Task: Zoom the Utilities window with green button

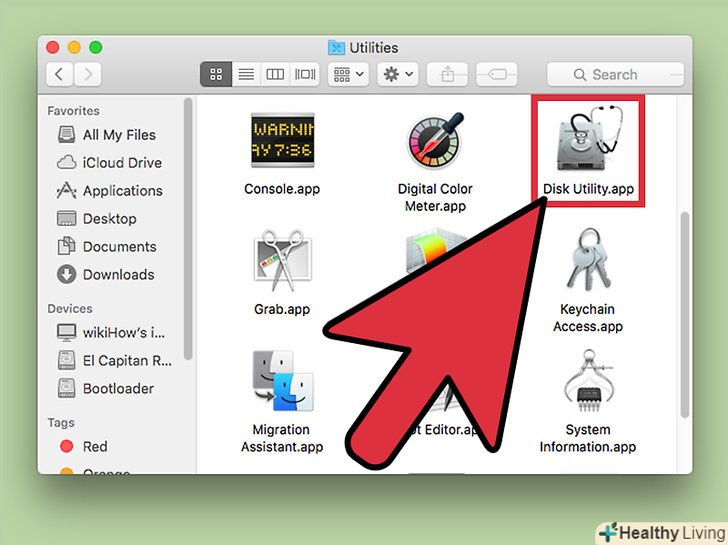Action: click(x=96, y=47)
